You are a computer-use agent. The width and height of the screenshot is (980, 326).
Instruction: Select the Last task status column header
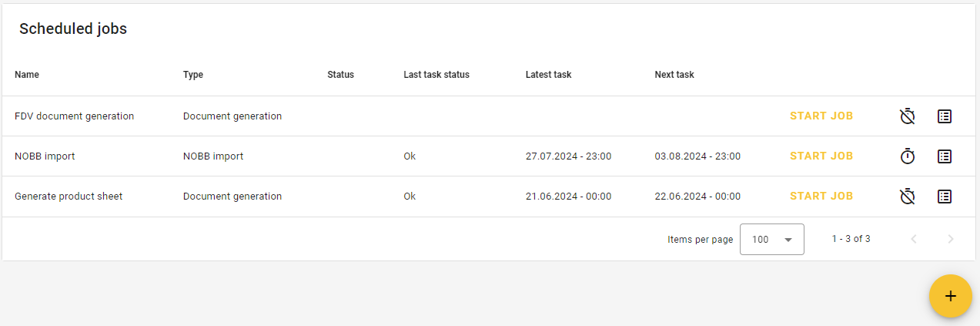[436, 75]
